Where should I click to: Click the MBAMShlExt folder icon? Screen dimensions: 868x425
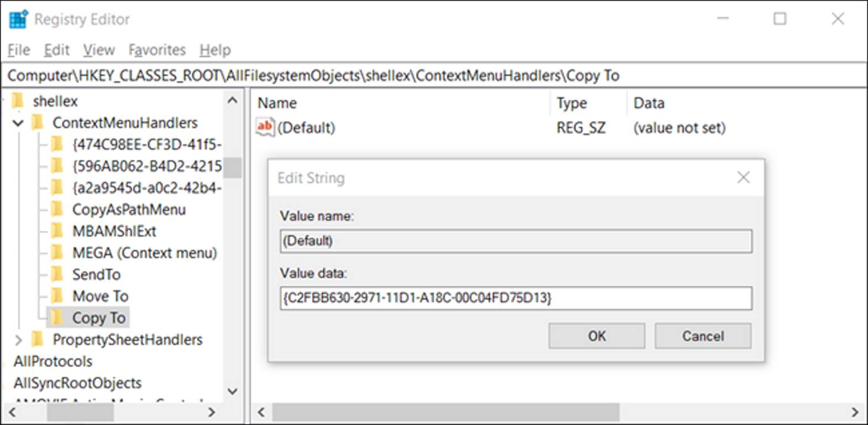coord(56,231)
